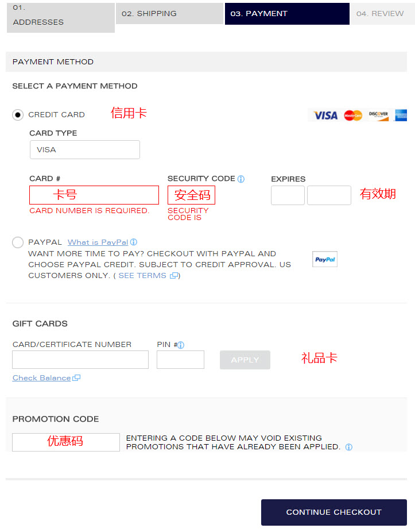Open the expiration year dropdown

click(329, 195)
